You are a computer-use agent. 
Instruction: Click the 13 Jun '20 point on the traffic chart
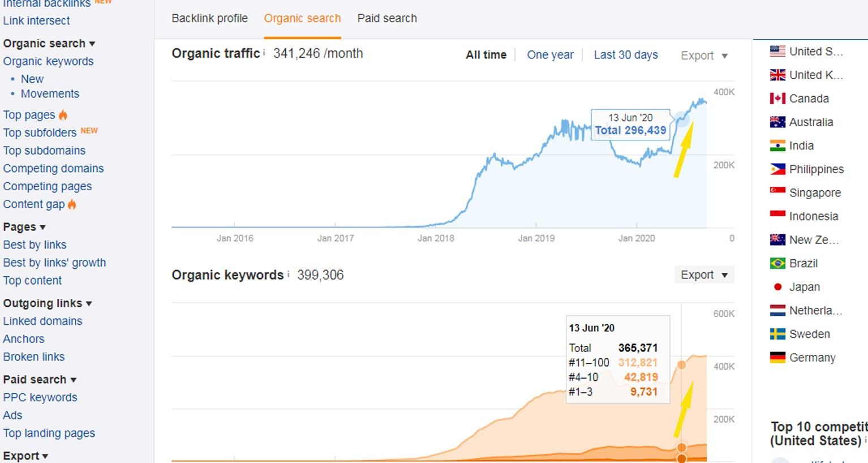tap(682, 119)
